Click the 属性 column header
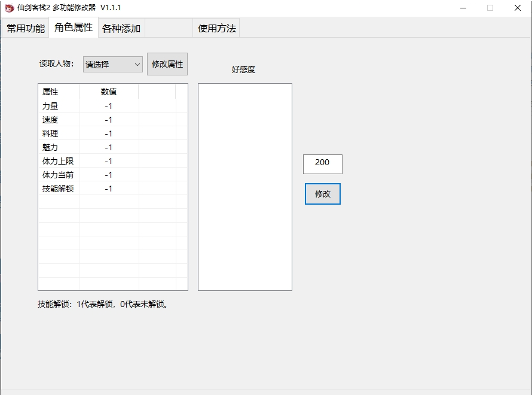 tap(59, 92)
